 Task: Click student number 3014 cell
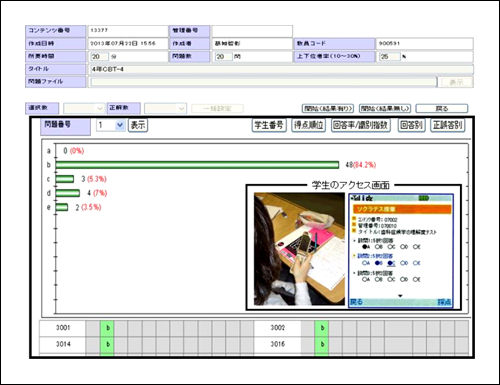click(x=63, y=344)
